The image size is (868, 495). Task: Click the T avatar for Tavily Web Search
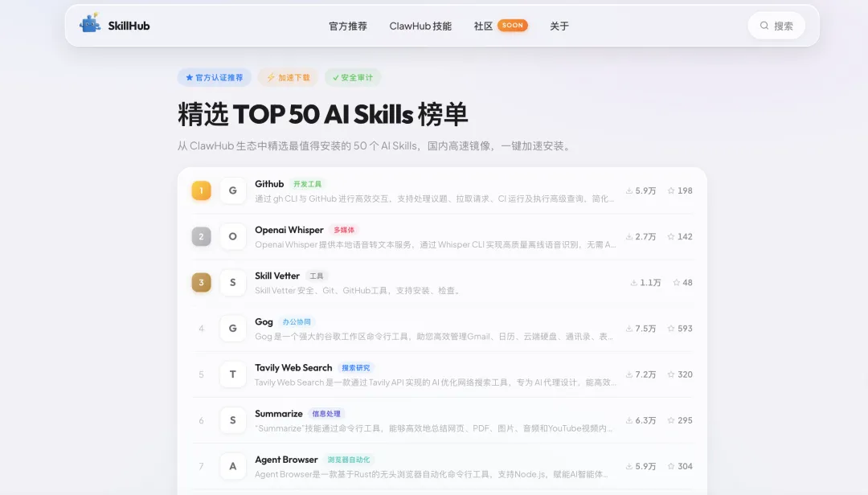(233, 374)
